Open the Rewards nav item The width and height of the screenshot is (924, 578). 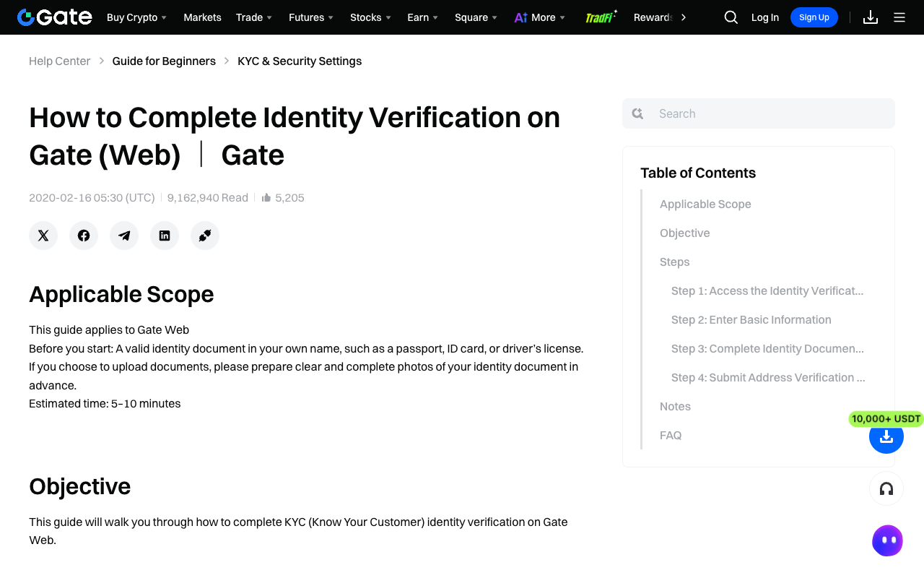click(653, 17)
